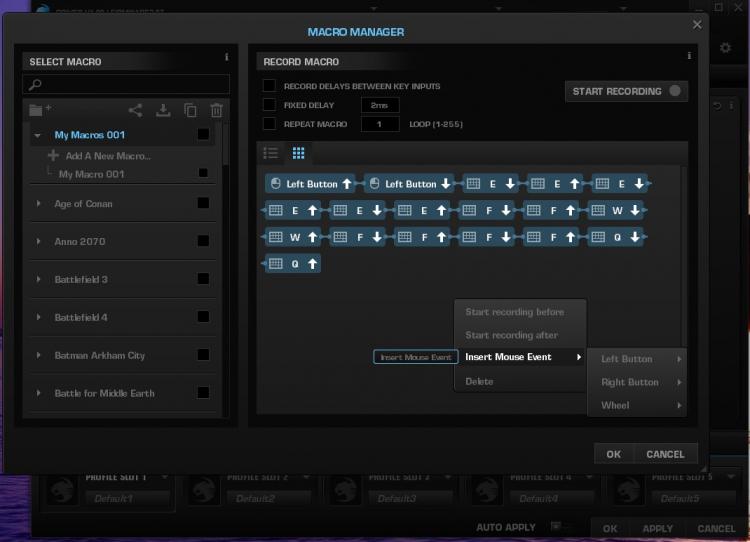Viewport: 750px width, 542px height.
Task: Click the Start Recording button
Action: tap(626, 91)
